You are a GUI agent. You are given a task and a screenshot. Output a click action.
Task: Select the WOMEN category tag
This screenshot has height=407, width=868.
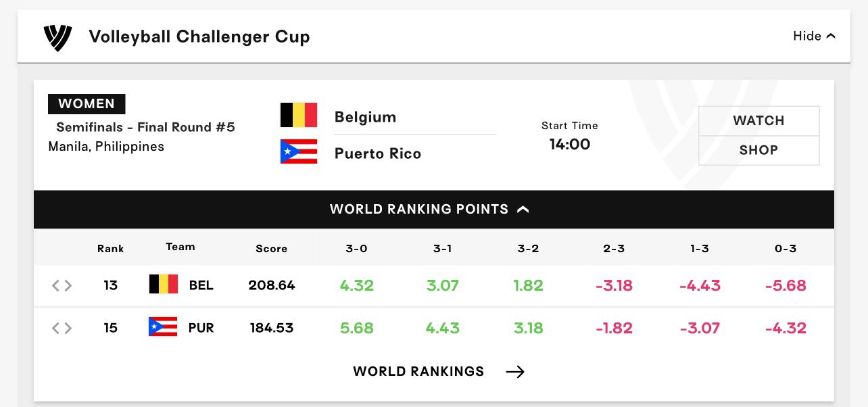point(87,103)
